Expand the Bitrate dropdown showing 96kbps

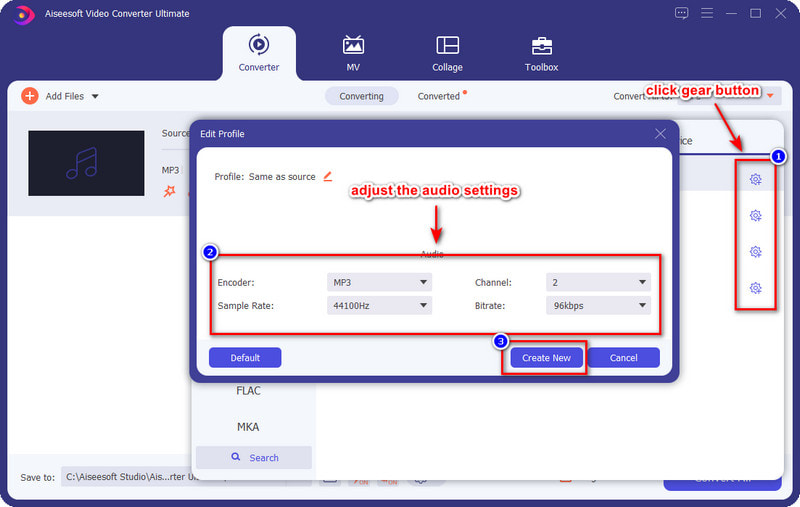(598, 306)
